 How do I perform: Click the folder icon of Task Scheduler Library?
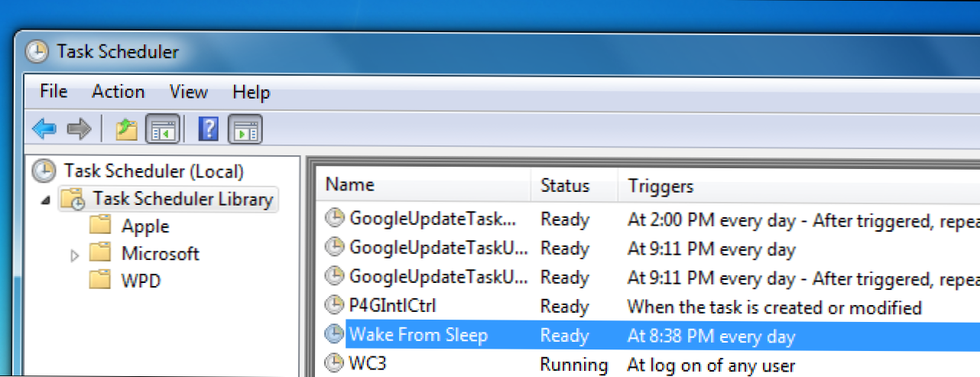coord(73,199)
